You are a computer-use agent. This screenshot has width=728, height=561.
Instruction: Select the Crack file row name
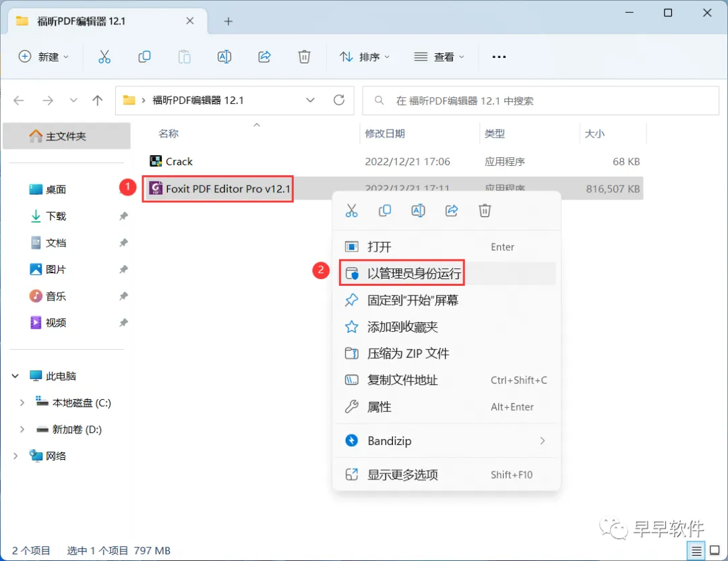[179, 161]
